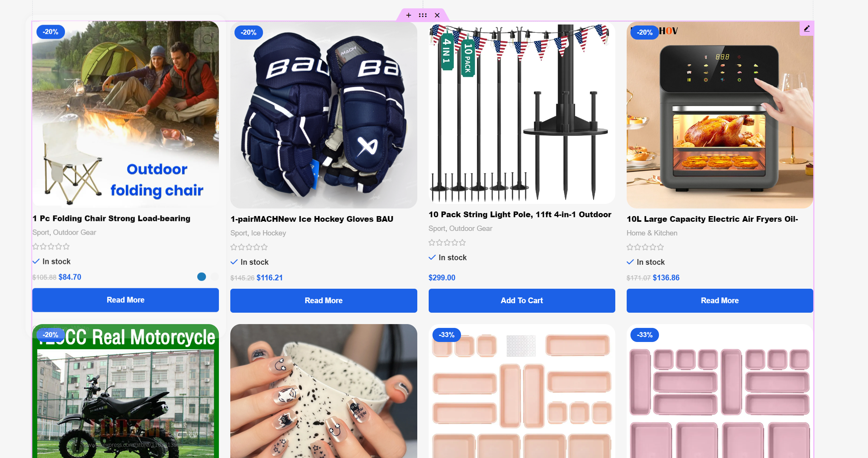Open Read More for hockey gloves product
The image size is (868, 458).
(323, 300)
